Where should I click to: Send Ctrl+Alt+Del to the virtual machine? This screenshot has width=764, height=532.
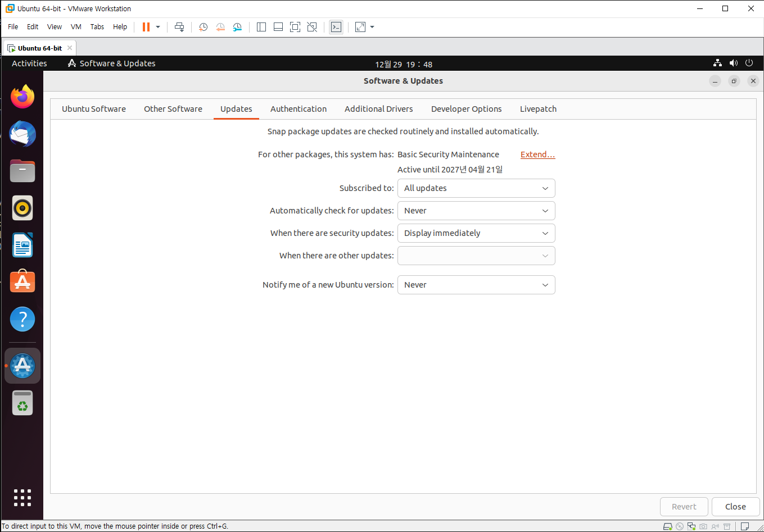coord(179,27)
